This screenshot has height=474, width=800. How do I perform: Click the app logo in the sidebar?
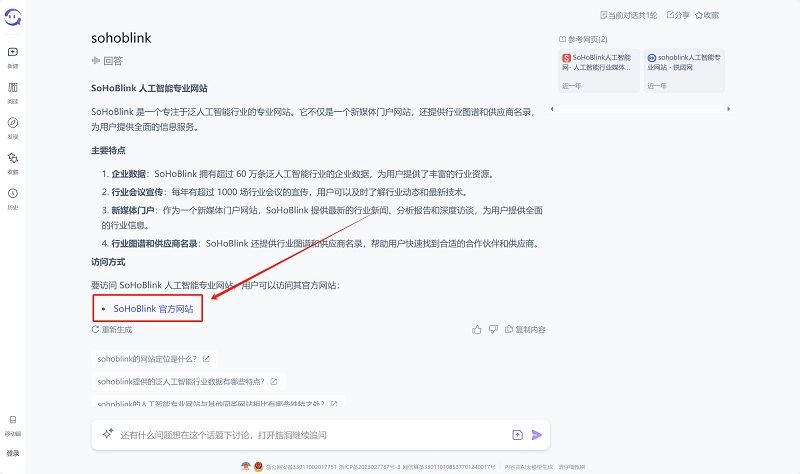tap(13, 17)
